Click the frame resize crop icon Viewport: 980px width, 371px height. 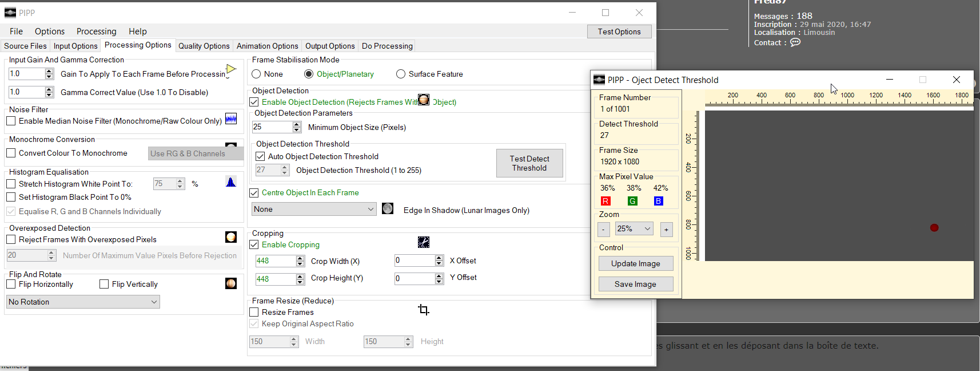pos(424,310)
